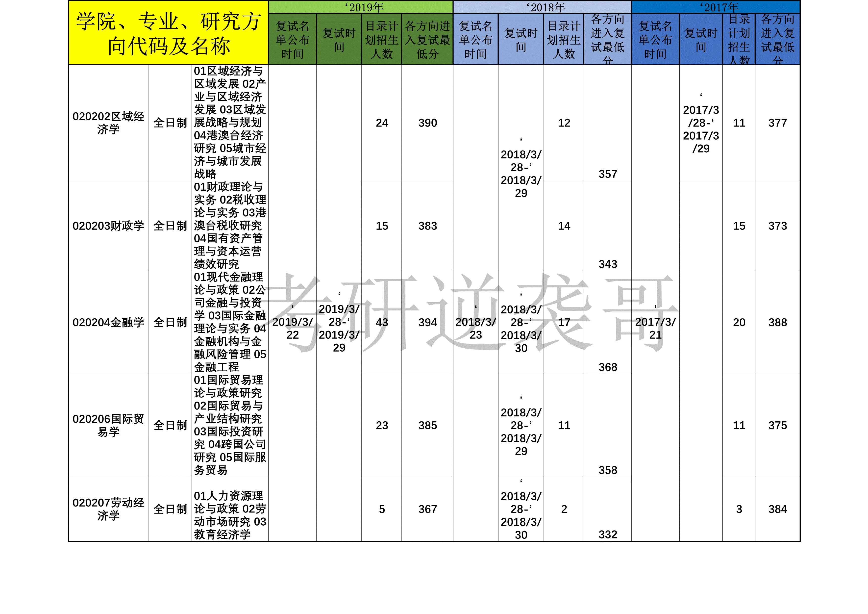Click the yellow header '学院、专业、研究方向代码及名称'
The width and height of the screenshot is (868, 614).
click(x=168, y=33)
